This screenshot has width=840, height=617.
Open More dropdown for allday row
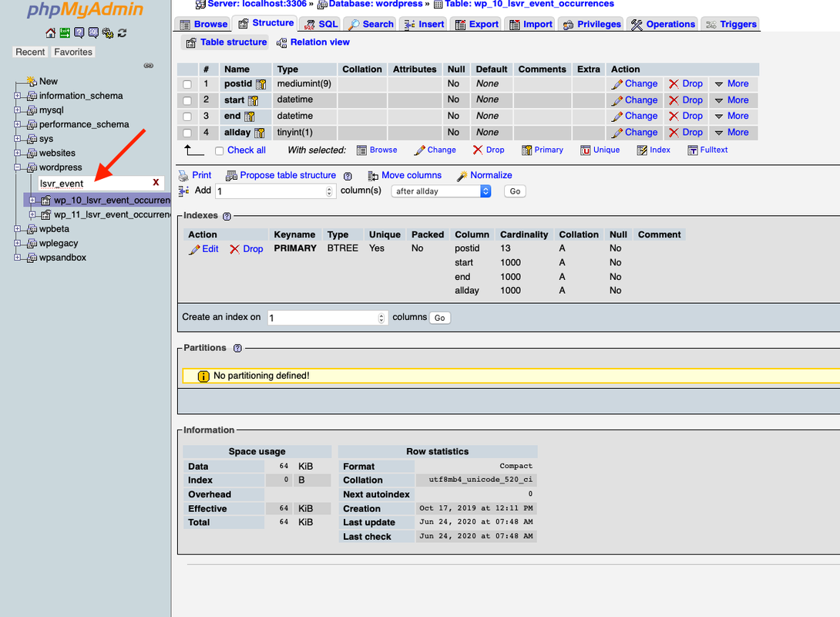click(732, 132)
